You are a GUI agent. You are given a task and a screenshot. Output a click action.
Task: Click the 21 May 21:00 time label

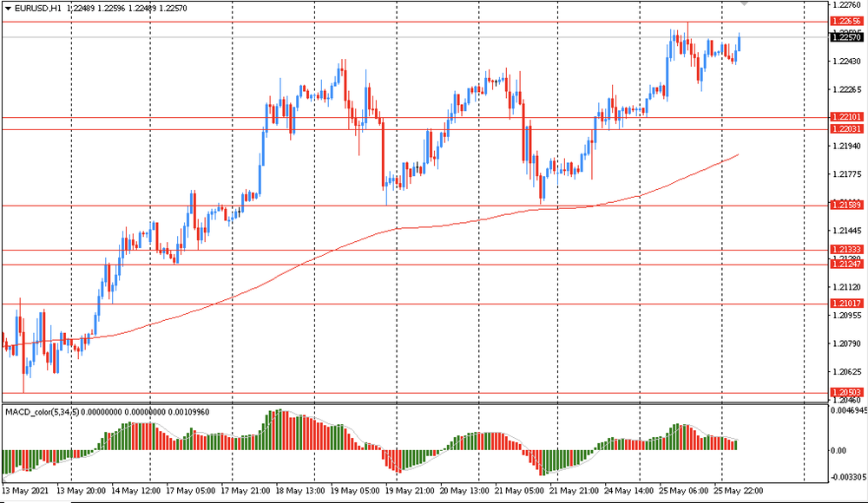[574, 491]
